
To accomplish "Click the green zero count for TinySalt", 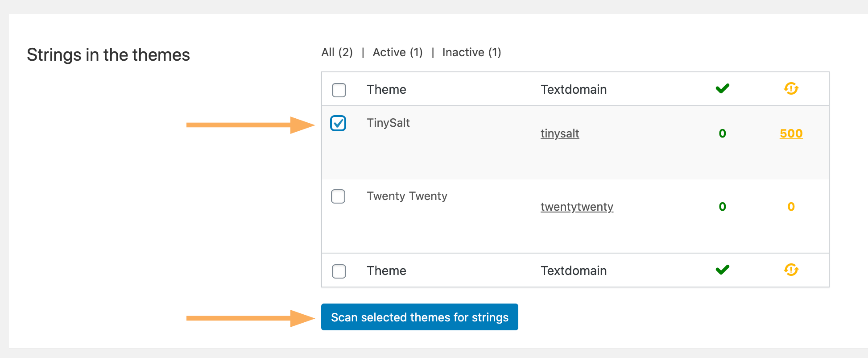I will point(722,133).
